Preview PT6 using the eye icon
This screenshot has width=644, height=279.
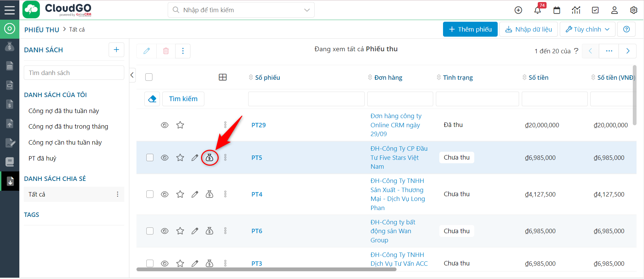coord(165,231)
